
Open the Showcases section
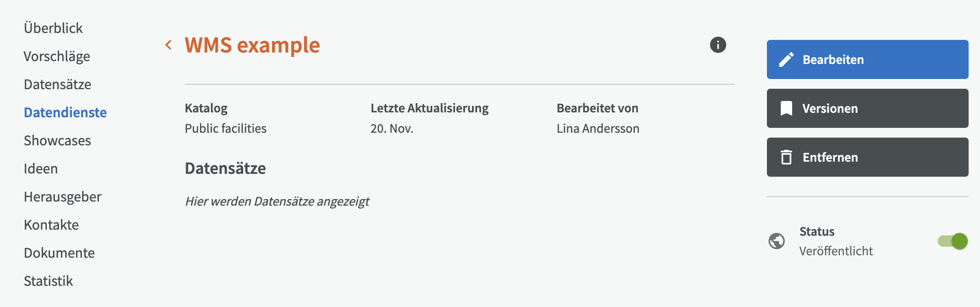[x=57, y=140]
